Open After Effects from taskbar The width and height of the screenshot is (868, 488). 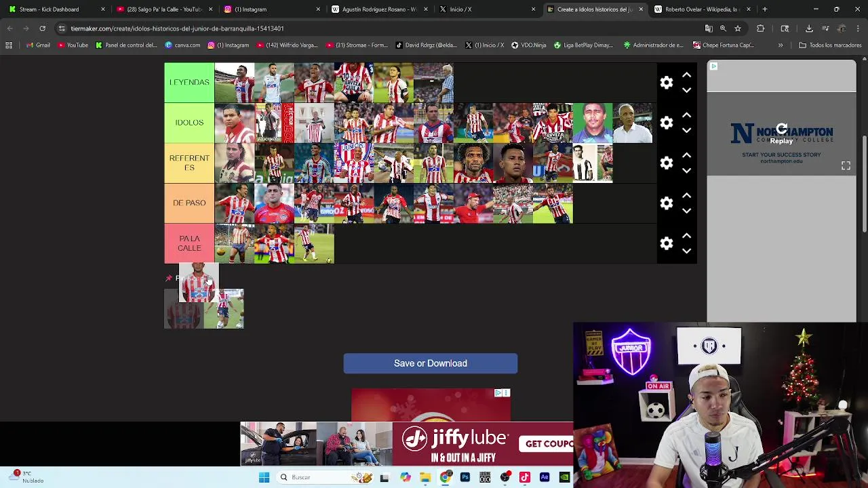545,477
